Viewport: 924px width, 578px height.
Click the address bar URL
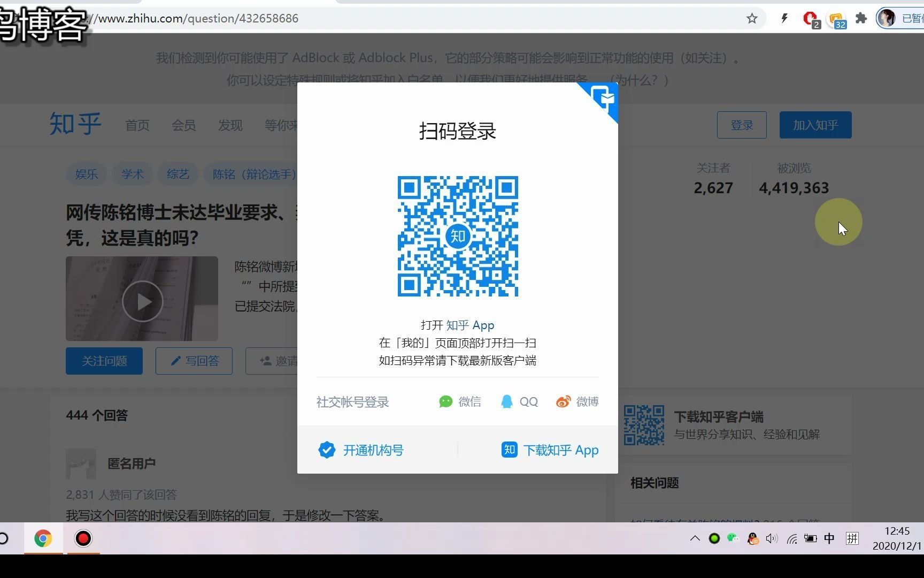click(x=198, y=19)
